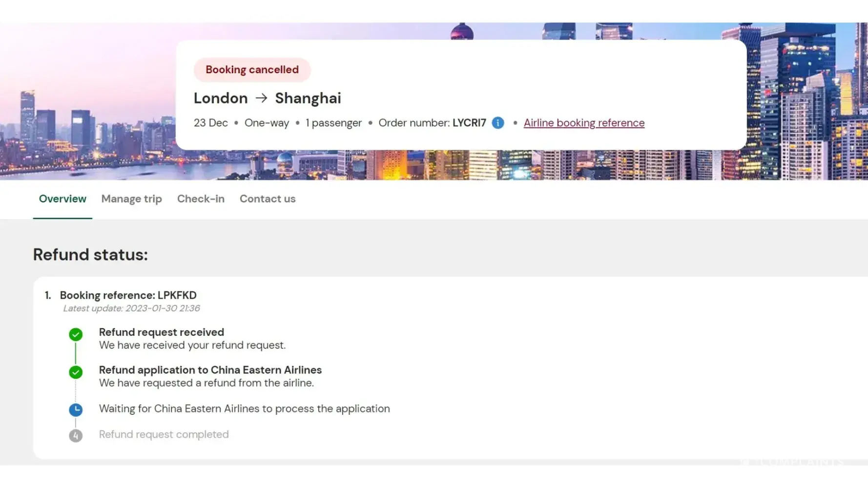This screenshot has height=488, width=868.
Task: Click the London to Shanghai route title
Action: tap(267, 98)
